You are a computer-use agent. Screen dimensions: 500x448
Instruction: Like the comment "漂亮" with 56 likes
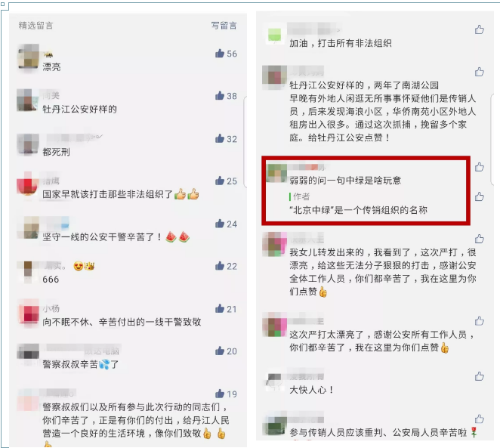pos(220,53)
